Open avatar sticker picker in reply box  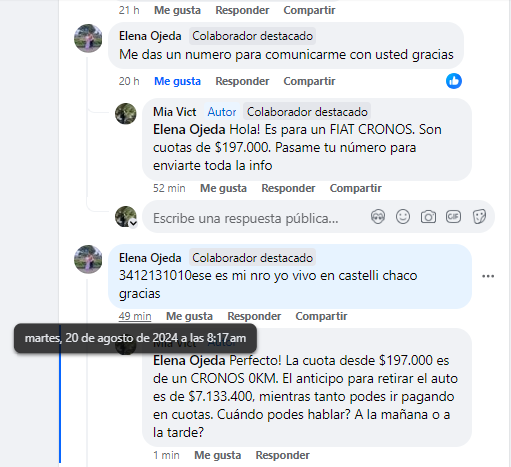[378, 217]
